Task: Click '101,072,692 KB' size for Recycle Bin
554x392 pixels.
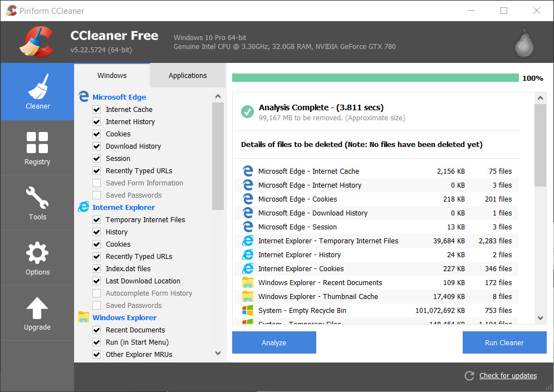Action: (x=440, y=310)
